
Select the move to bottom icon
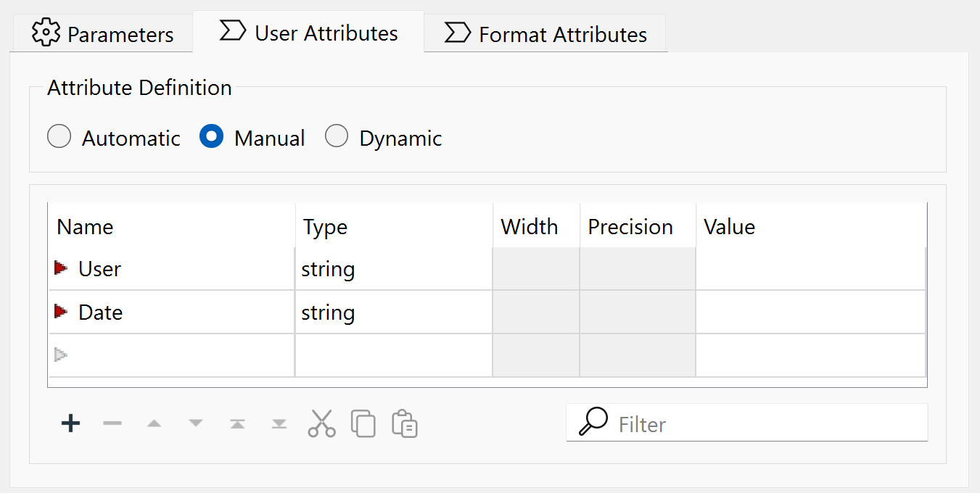point(279,423)
